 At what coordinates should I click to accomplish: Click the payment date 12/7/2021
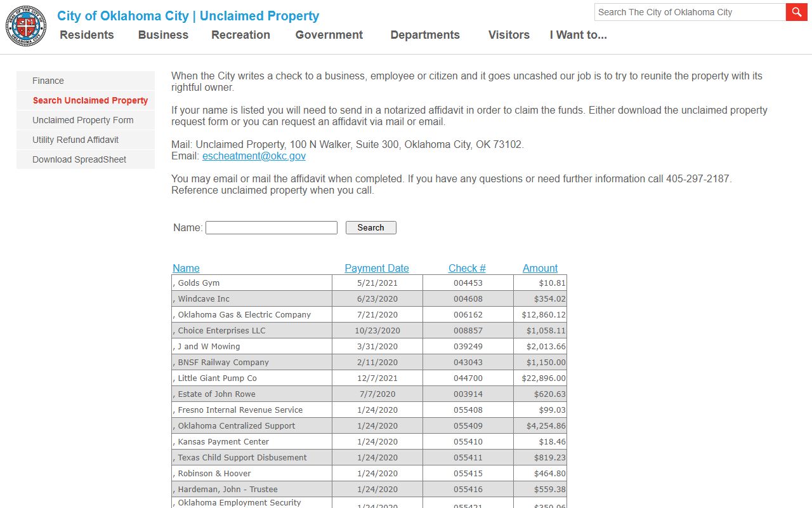pyautogui.click(x=377, y=378)
